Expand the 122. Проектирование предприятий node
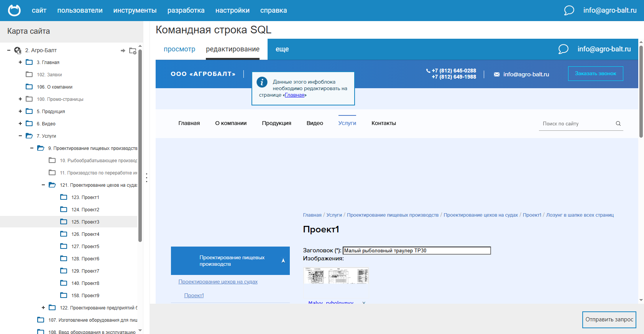The height and width of the screenshot is (334, 644). coord(43,308)
